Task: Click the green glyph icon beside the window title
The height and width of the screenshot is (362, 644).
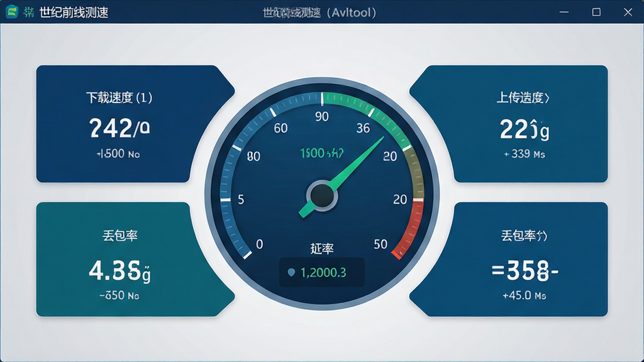Action: [x=29, y=13]
